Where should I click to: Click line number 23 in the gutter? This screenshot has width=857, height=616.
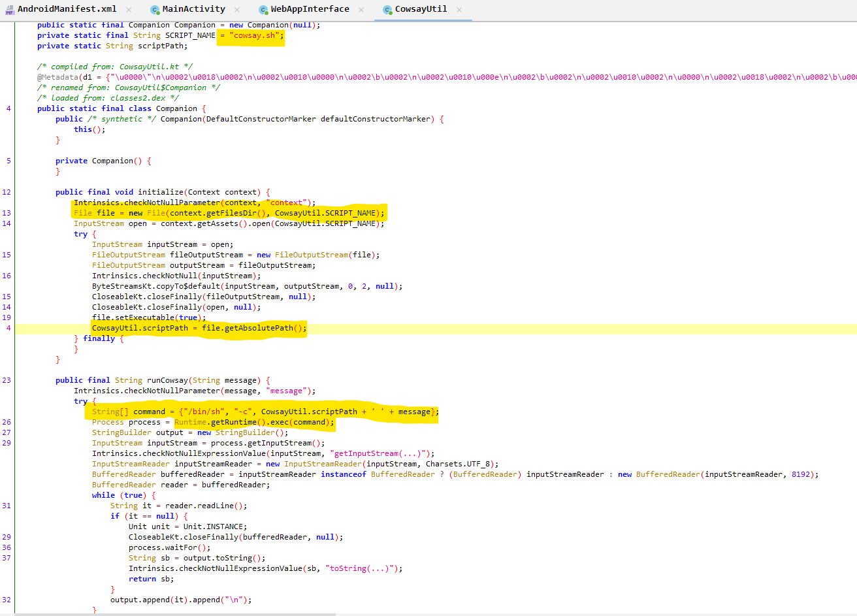pyautogui.click(x=7, y=380)
